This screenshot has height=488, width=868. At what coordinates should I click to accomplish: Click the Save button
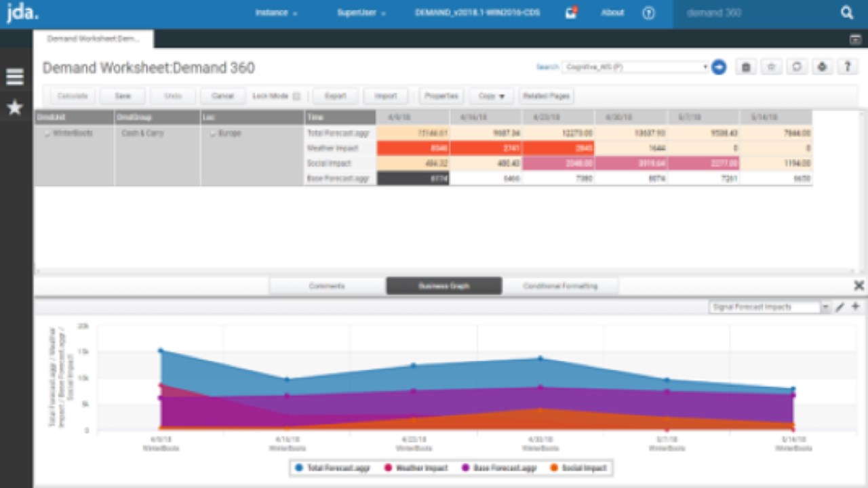coord(123,96)
